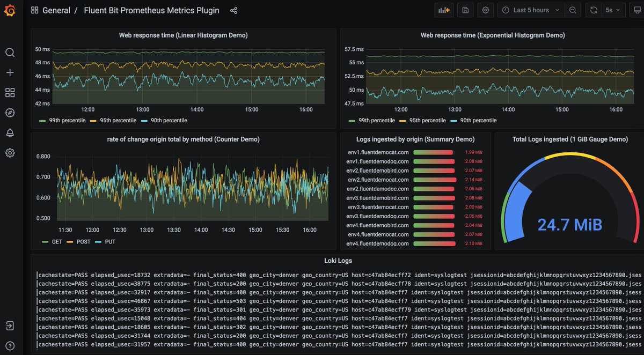Expand the log row with elapsed_usec=15048

tap(339, 319)
